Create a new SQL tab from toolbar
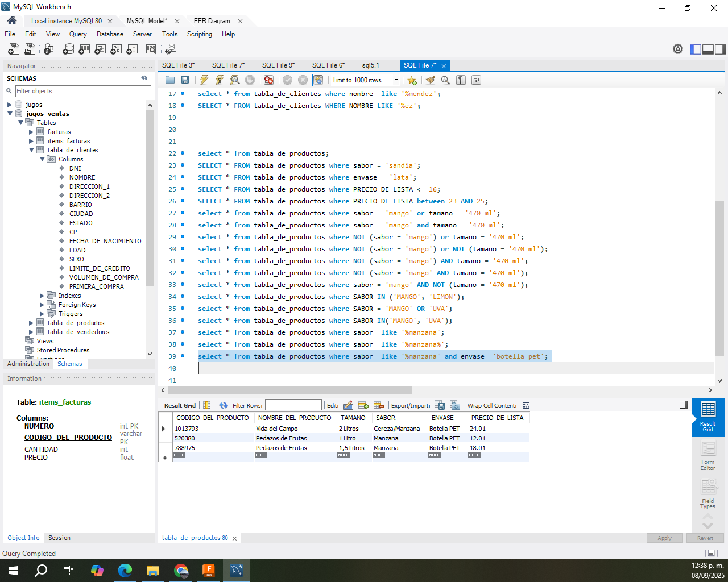 (13, 49)
